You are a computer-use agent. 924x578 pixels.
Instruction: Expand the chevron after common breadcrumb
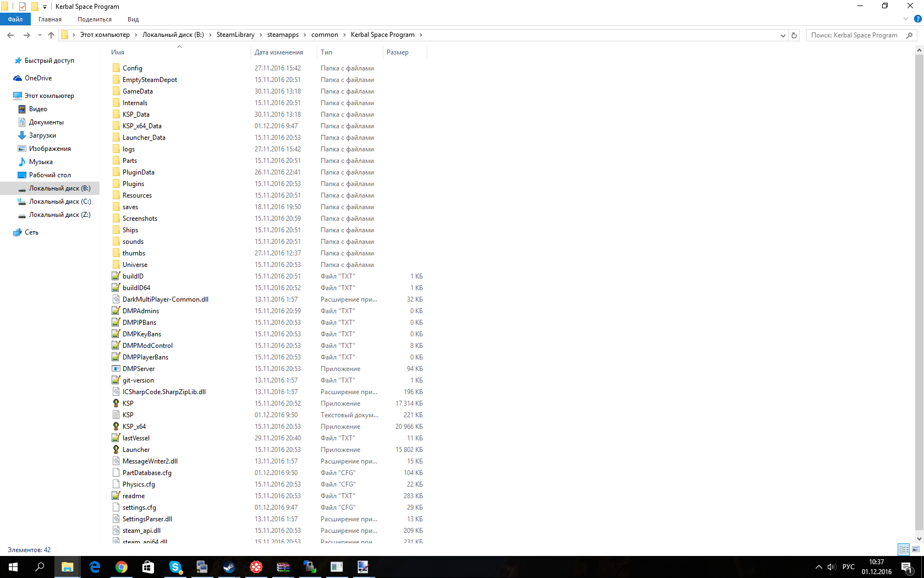(345, 35)
